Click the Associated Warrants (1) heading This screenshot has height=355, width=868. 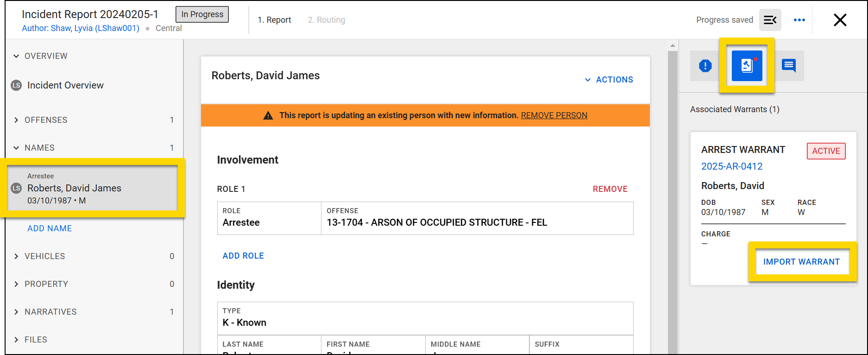[x=735, y=109]
